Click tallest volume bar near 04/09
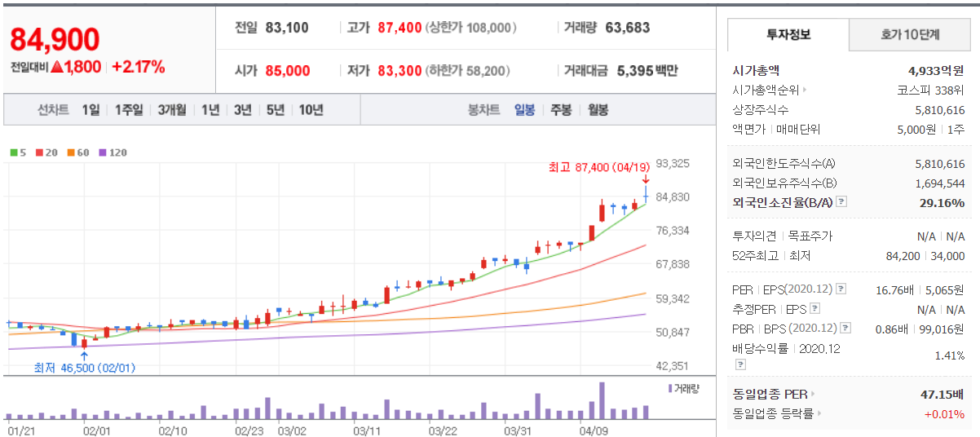The height and width of the screenshot is (437, 980). (602, 400)
